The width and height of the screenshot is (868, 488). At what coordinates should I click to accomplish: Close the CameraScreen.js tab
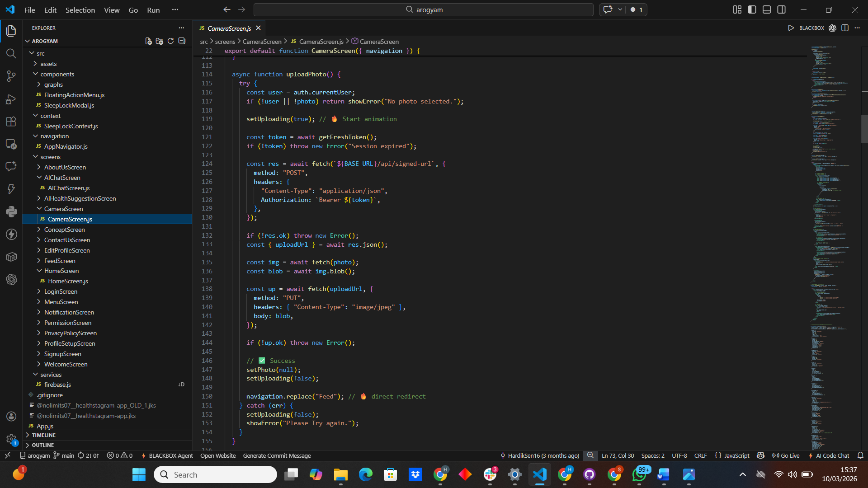[x=258, y=28]
